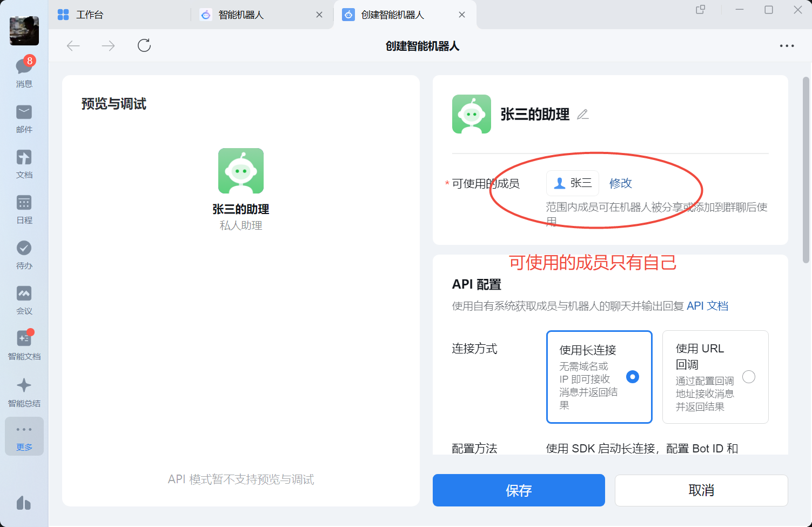Click the user avatar at the top of the sidebar

(24, 31)
